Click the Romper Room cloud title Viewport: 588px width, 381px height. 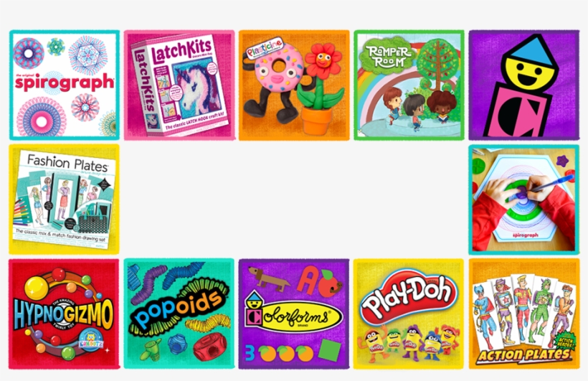pos(388,57)
